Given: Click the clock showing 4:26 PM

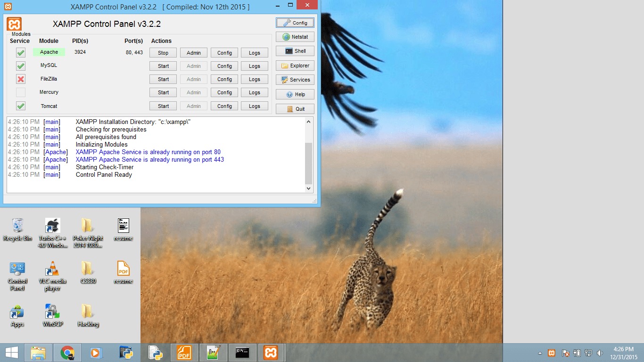Looking at the screenshot, I should coord(624,349).
